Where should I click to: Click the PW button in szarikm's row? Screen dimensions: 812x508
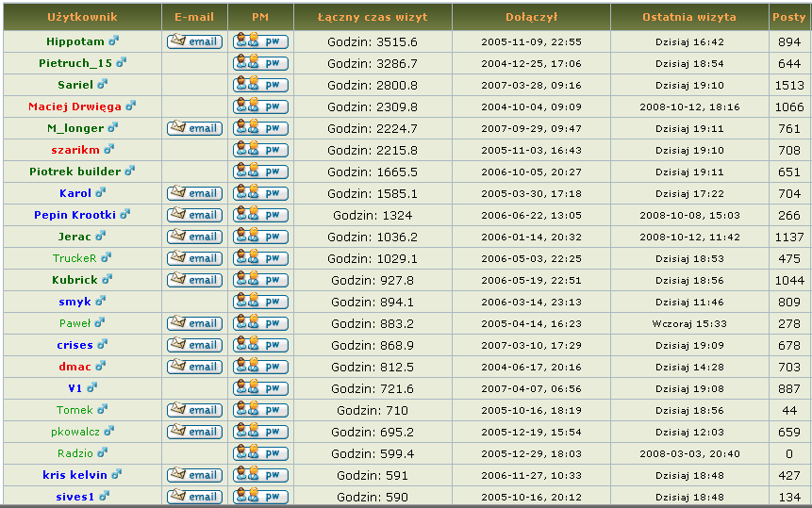(260, 150)
